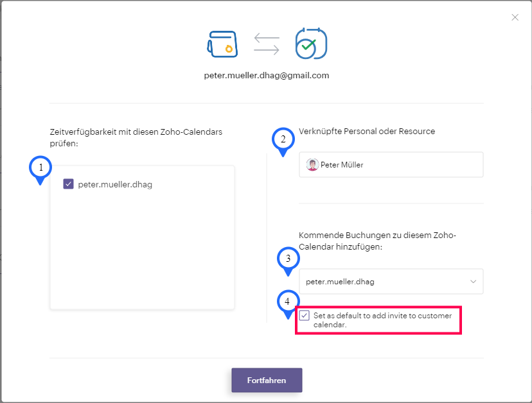The height and width of the screenshot is (403, 532).
Task: Click the Zoho Calendar icon at top
Action: coord(222,44)
